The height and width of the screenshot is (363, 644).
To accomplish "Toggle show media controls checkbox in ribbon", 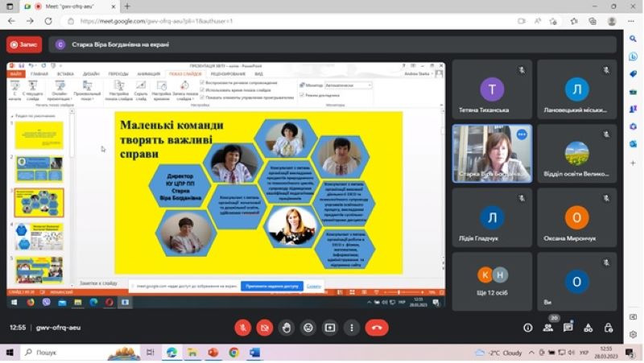I will click(x=202, y=97).
